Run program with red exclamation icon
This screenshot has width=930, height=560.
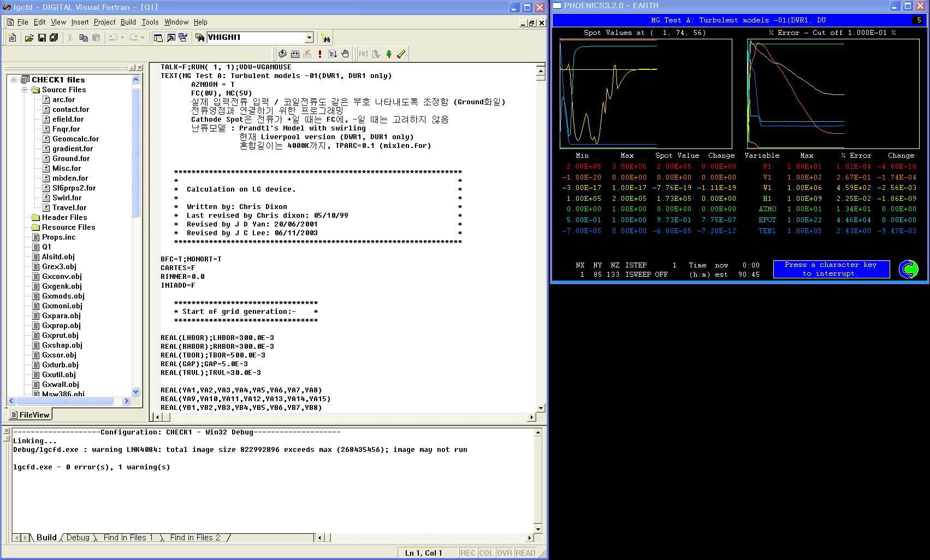coord(319,53)
